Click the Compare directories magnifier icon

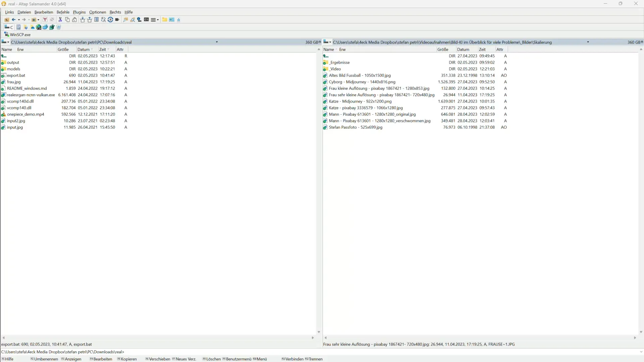click(x=133, y=20)
